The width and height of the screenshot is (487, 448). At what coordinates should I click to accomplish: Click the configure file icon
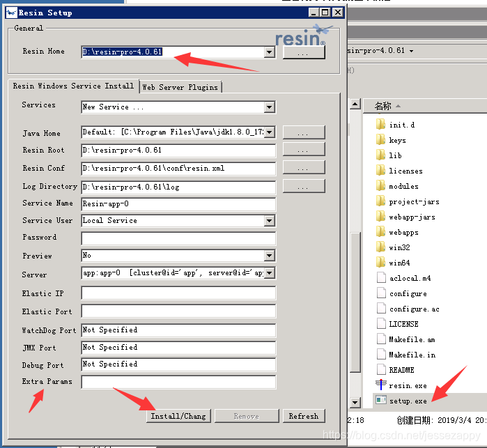click(381, 293)
